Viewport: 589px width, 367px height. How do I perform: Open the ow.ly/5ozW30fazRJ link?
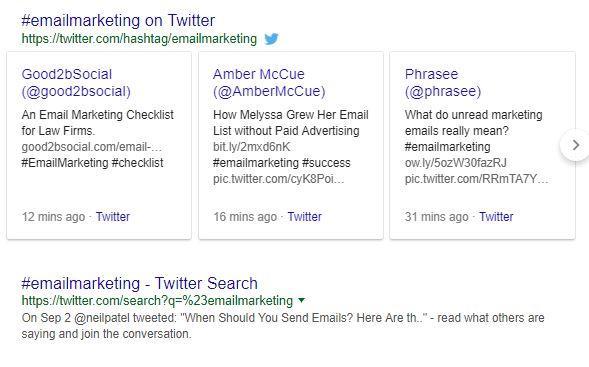click(456, 163)
